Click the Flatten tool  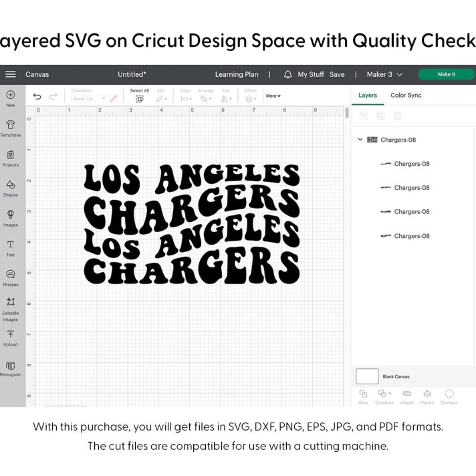427,396
